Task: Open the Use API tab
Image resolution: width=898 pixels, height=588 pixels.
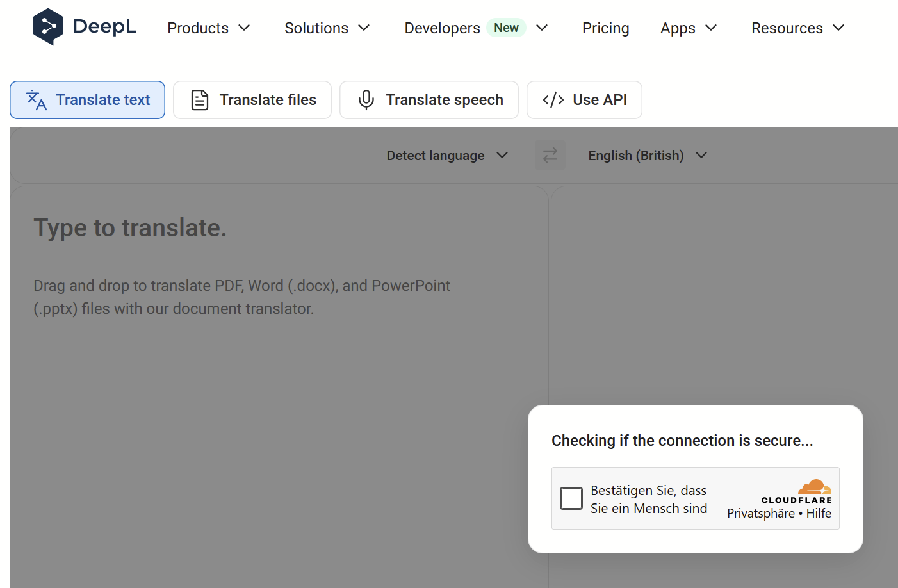Action: pyautogui.click(x=584, y=100)
